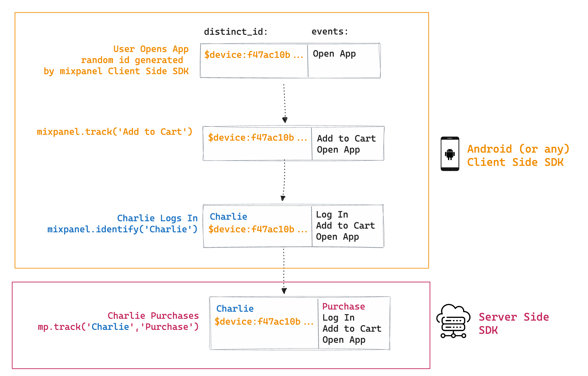Click 'Add to Cart' in the Purchases row box
The image size is (588, 376).
(x=352, y=329)
